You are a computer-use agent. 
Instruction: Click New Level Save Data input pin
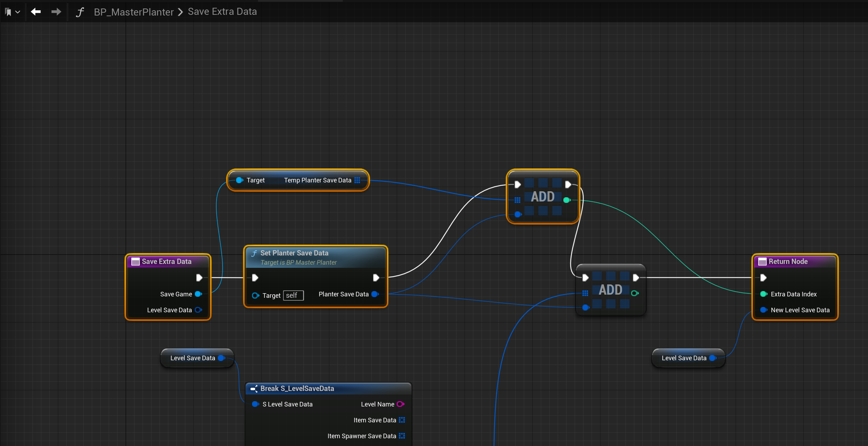click(764, 310)
